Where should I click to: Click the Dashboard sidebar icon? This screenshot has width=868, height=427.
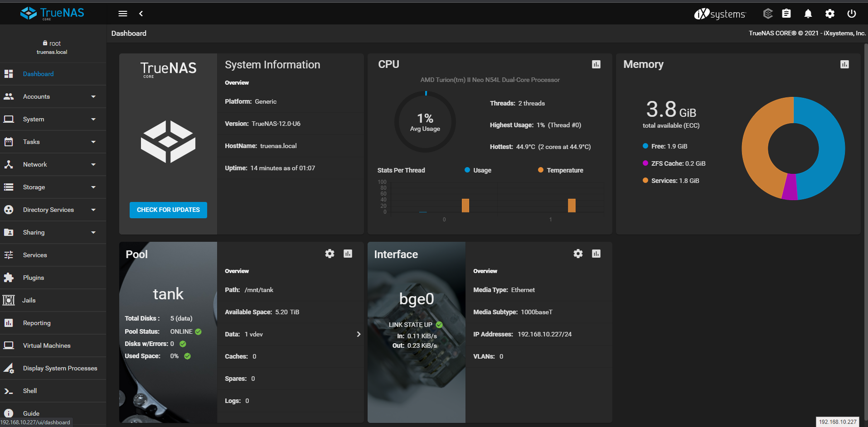[x=9, y=74]
